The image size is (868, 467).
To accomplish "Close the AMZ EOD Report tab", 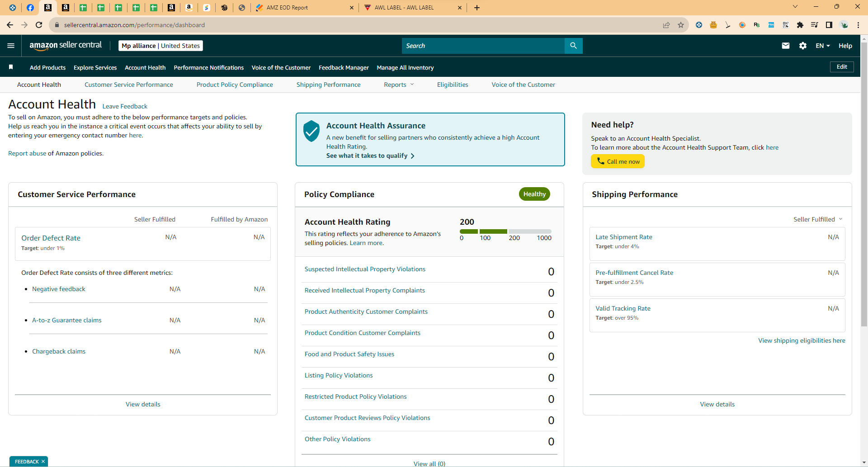I will pyautogui.click(x=352, y=8).
